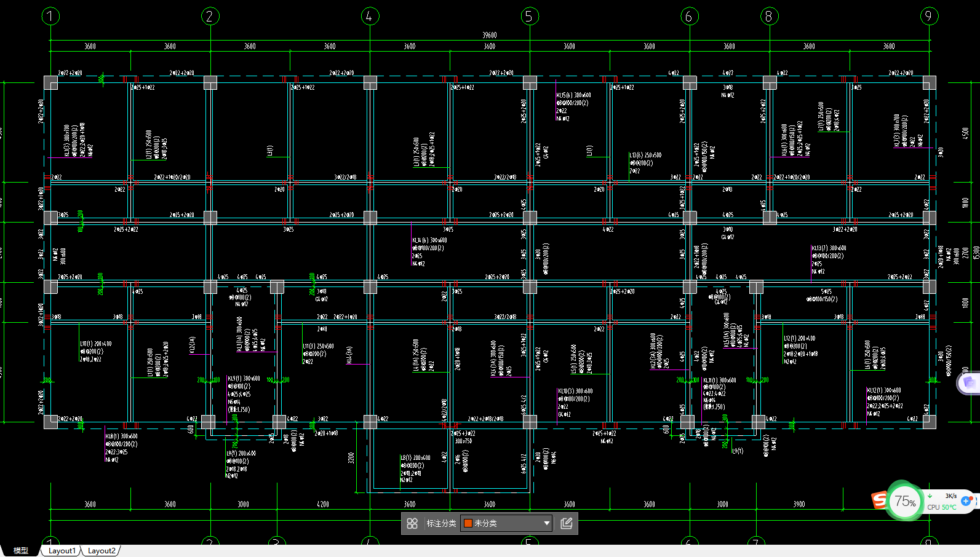Select the top grid bubble numbered 2

(x=210, y=16)
